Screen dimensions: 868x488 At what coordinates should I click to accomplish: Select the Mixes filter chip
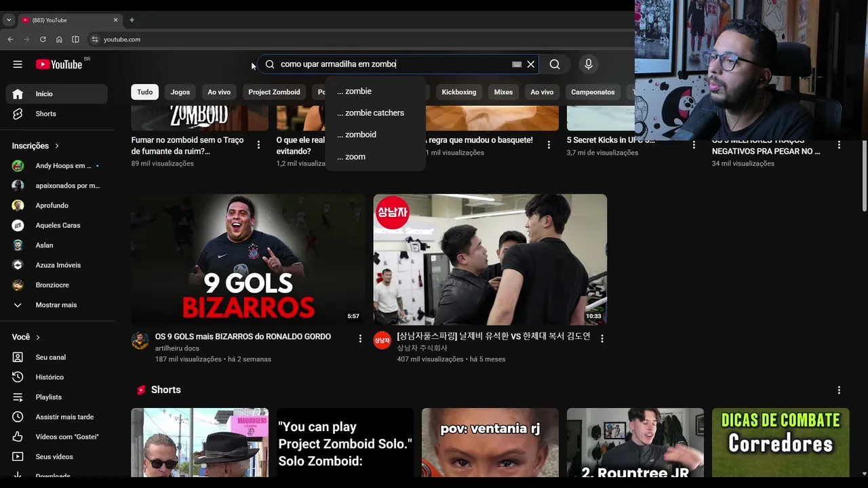point(503,92)
